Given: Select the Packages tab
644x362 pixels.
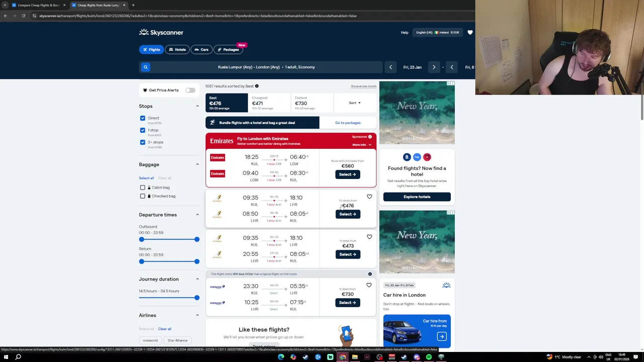Looking at the screenshot, I should [228, 49].
